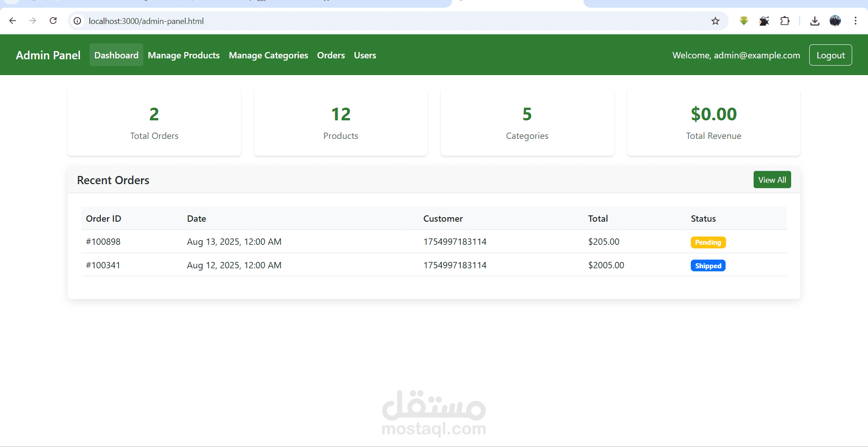Open the browser three-dot menu
The image size is (868, 447).
click(x=855, y=21)
